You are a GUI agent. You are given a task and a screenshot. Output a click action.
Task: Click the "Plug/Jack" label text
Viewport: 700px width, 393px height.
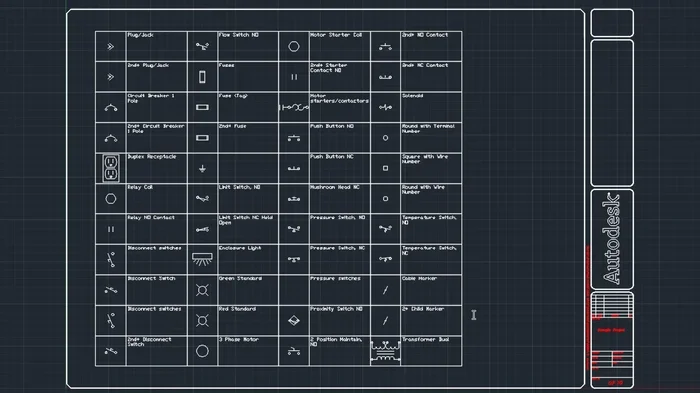click(x=141, y=35)
